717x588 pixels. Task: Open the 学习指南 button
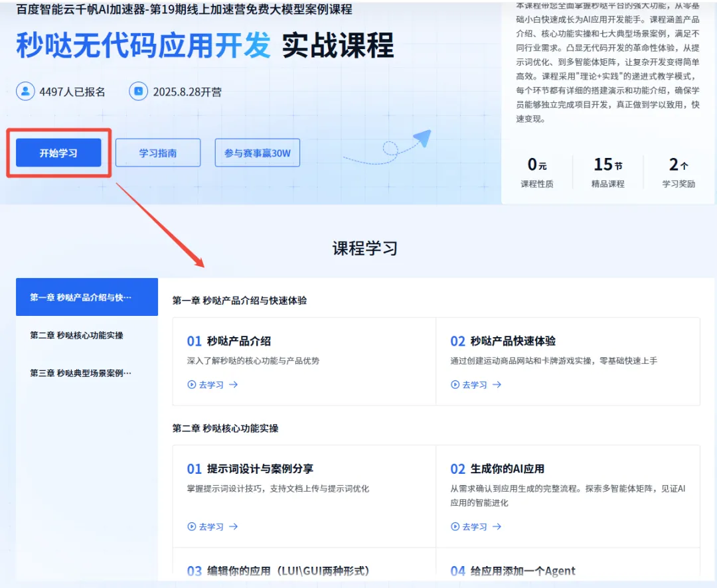pos(158,153)
